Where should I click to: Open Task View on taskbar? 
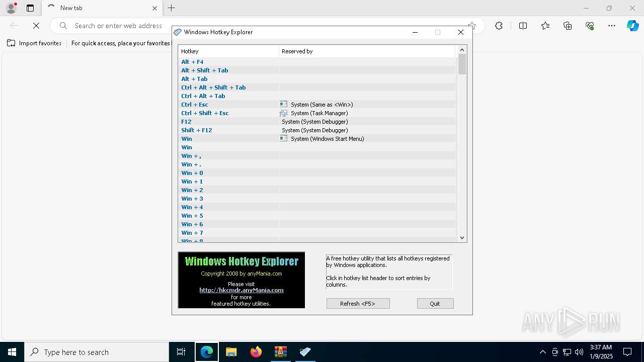(181, 352)
